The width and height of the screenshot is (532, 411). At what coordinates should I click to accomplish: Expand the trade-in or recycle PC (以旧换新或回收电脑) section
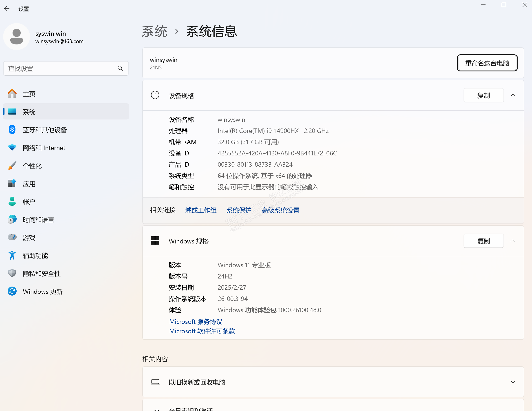pyautogui.click(x=513, y=382)
